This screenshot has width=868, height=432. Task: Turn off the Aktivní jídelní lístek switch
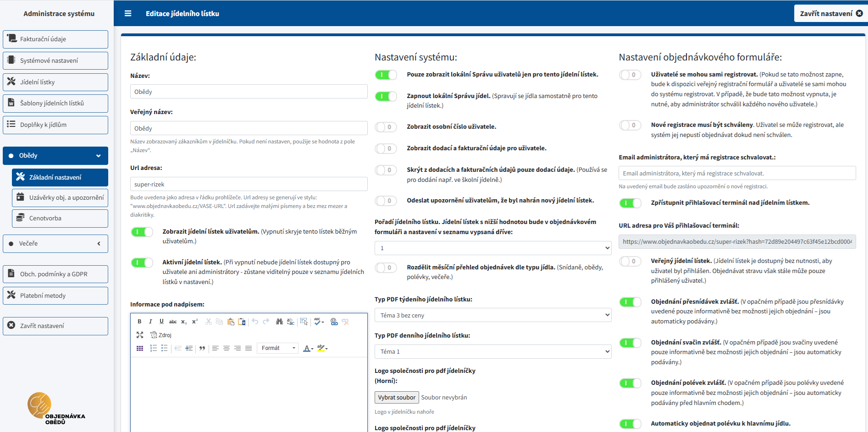click(142, 262)
